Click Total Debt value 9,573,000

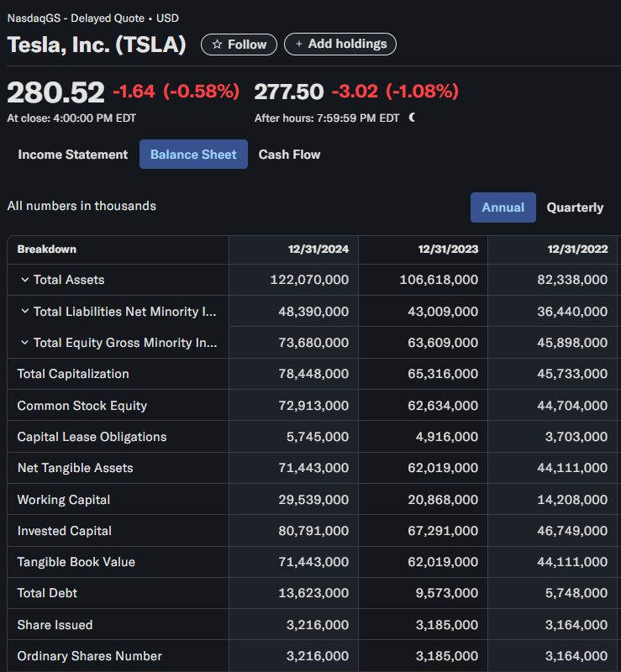(447, 593)
